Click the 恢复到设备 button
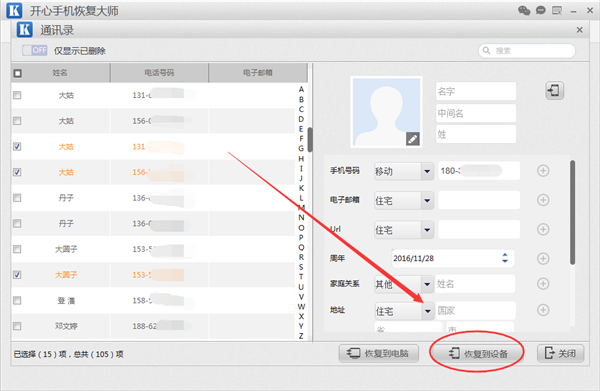600x391 pixels. (478, 354)
